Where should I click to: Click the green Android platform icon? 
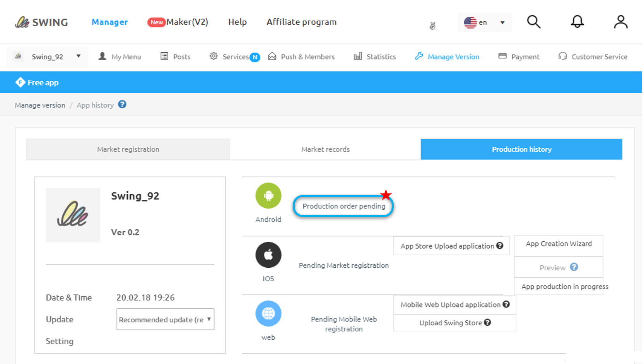(268, 196)
